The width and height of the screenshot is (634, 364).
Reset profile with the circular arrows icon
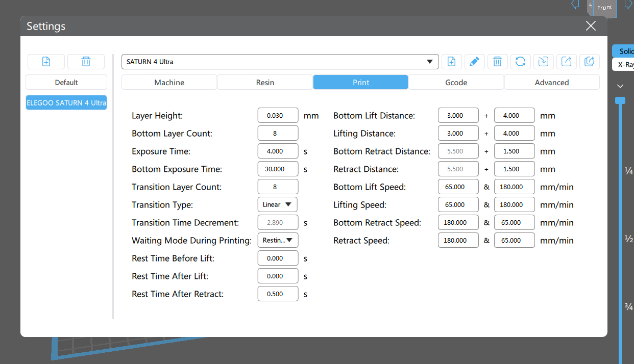pyautogui.click(x=520, y=62)
